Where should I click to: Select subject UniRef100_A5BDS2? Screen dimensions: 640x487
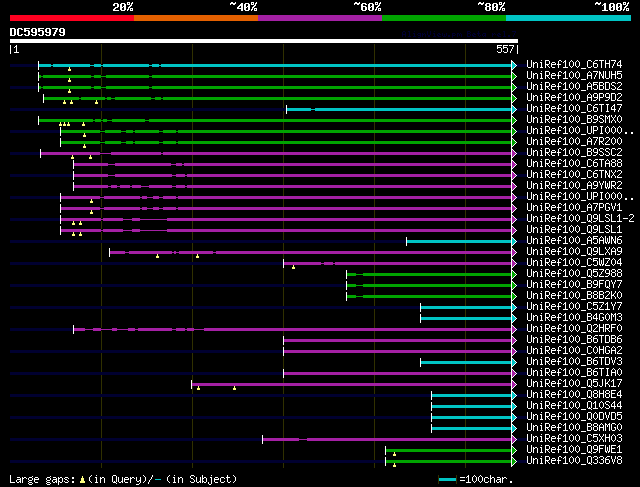(x=574, y=87)
